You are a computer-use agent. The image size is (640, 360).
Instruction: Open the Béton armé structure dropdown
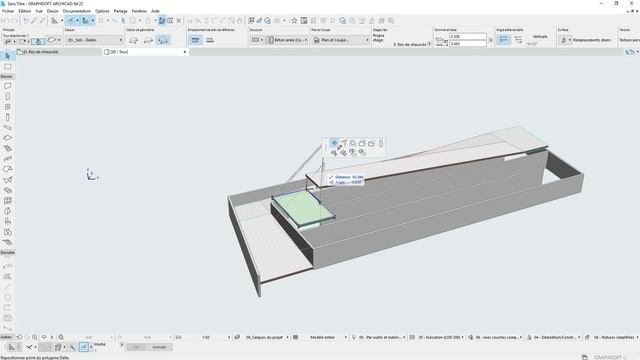point(287,40)
